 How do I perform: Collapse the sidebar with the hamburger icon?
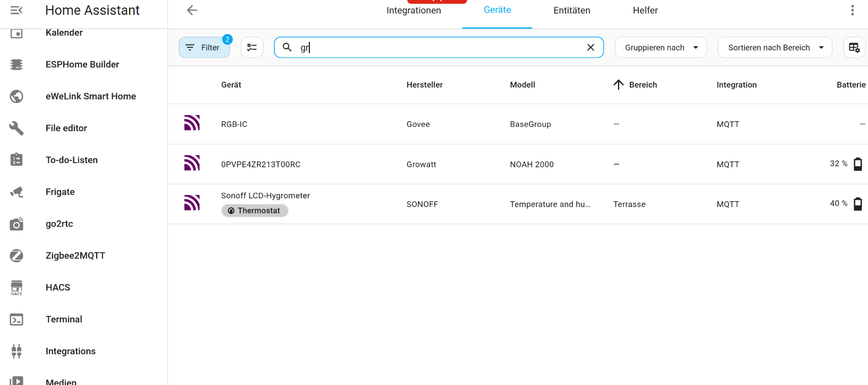(x=16, y=10)
